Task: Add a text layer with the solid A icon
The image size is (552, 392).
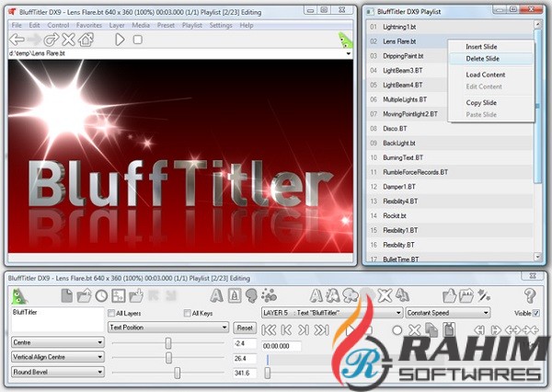Action: click(x=216, y=296)
